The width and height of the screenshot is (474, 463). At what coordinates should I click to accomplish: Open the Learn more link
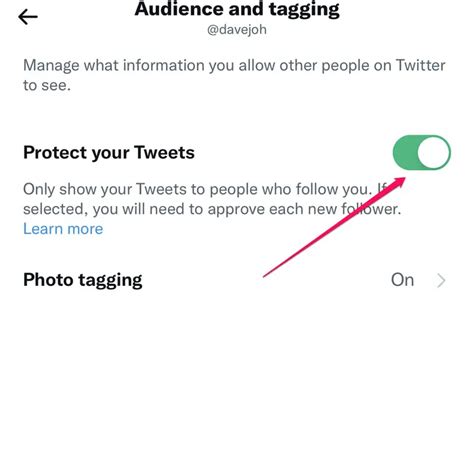click(x=63, y=229)
